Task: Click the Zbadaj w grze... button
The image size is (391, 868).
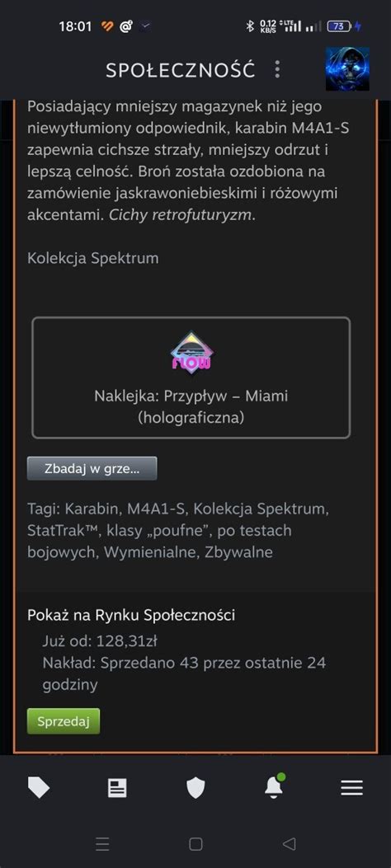Action: click(x=92, y=468)
